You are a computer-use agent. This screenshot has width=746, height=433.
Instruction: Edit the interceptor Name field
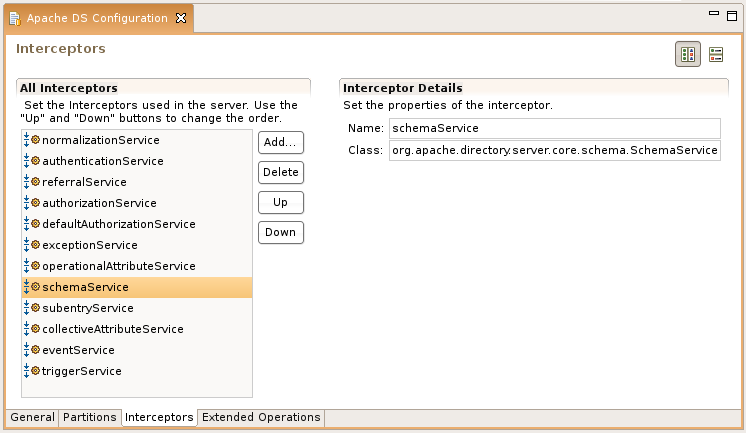(554, 128)
